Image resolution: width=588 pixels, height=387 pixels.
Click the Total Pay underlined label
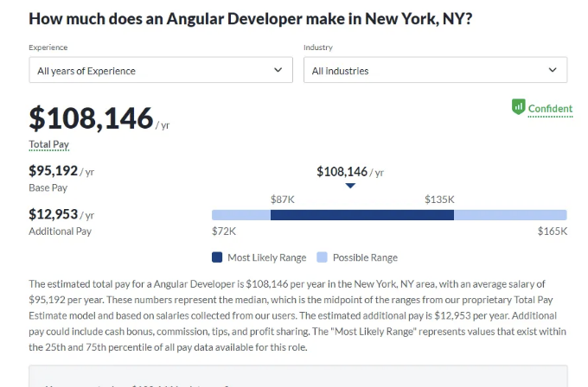pyautogui.click(x=49, y=144)
